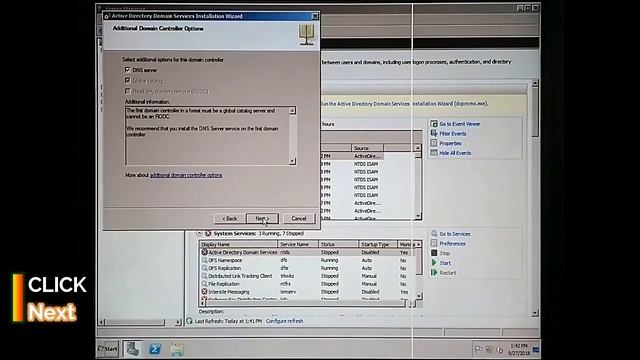Screen dimensions: 640x360
Task: Click the stopped icon beside Active Directory Domain Services
Action: [204, 252]
